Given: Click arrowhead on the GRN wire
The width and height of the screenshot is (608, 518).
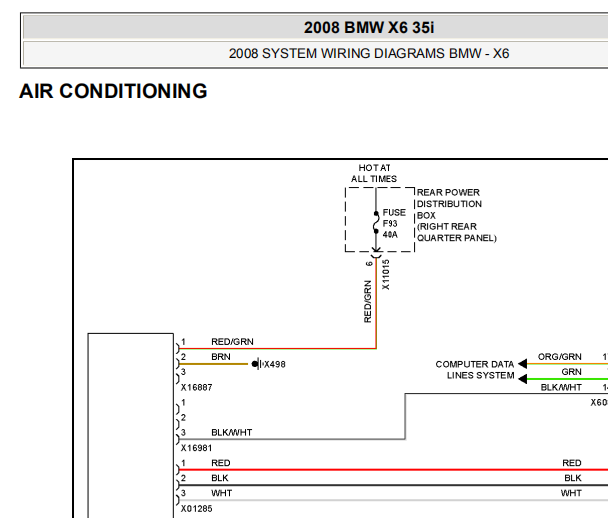Looking at the screenshot, I should pos(522,379).
